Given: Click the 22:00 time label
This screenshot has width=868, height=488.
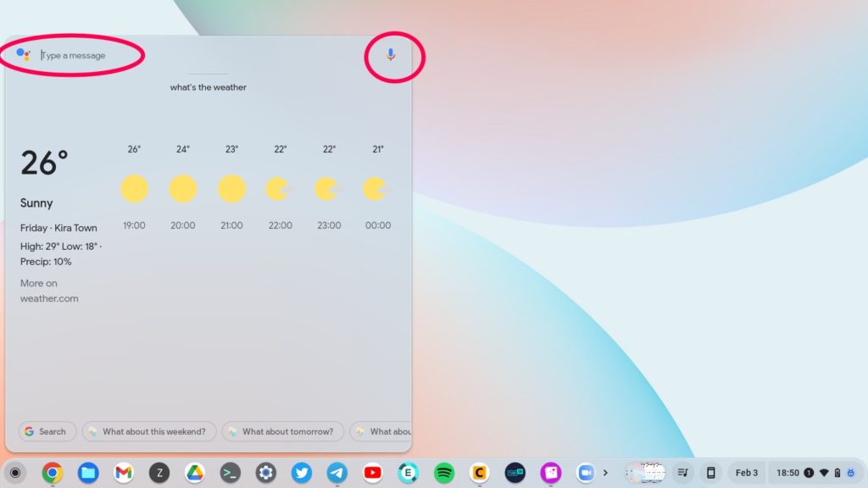Looking at the screenshot, I should point(280,225).
